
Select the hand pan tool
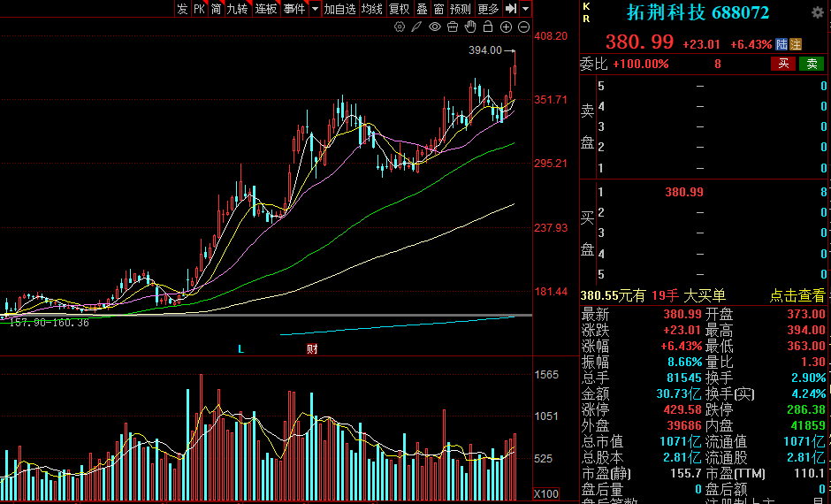tap(469, 27)
